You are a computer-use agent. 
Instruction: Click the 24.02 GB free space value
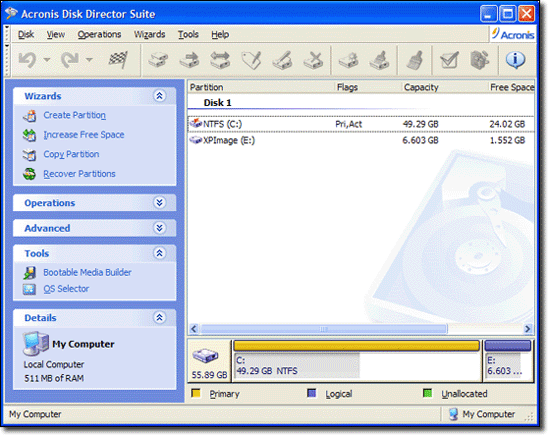pos(507,124)
